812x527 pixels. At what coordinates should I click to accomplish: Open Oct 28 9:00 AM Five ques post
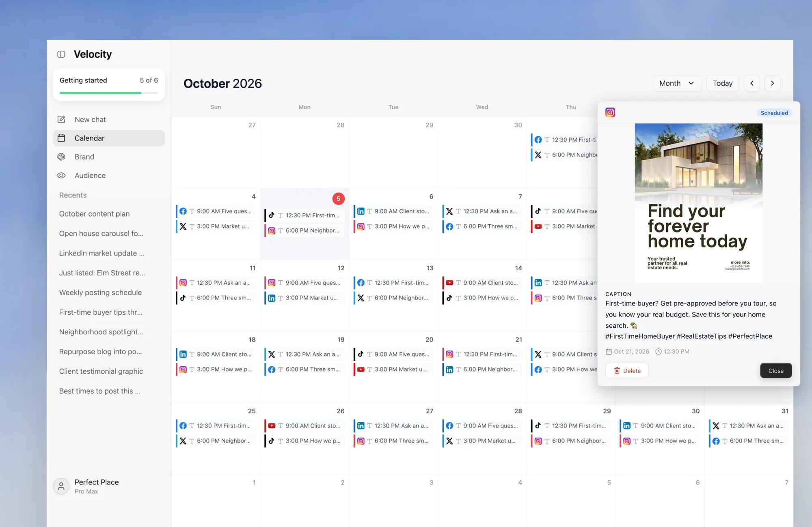tap(482, 426)
